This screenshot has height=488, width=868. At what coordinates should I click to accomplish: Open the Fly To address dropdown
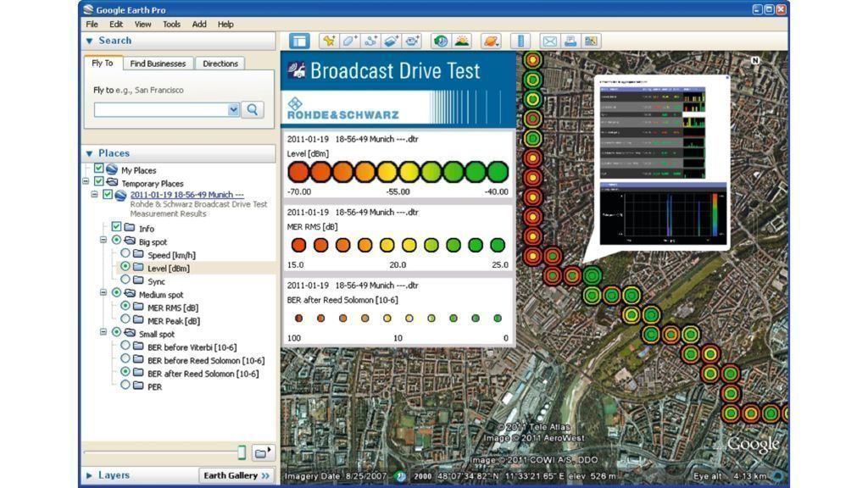tap(234, 109)
